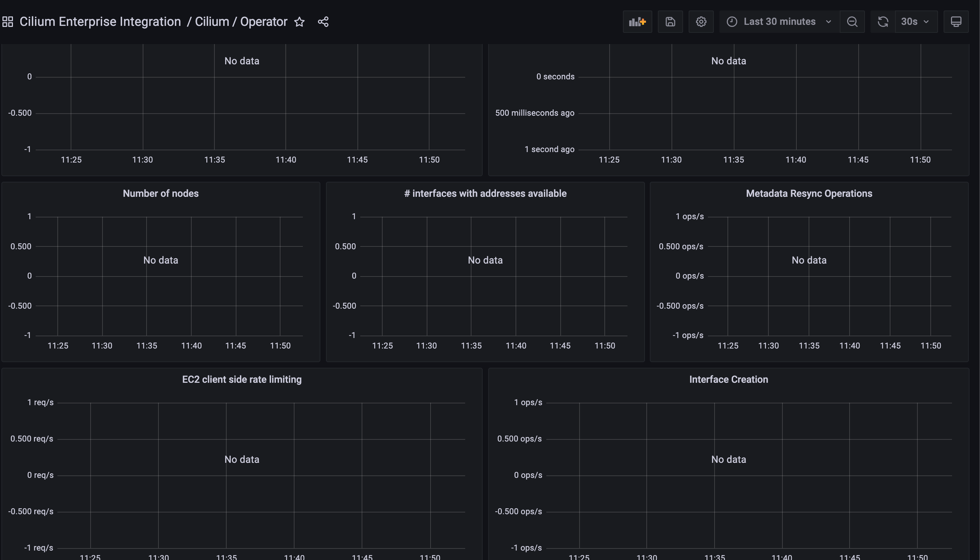Image resolution: width=980 pixels, height=560 pixels.
Task: Zoom out the time range with magnifier icon
Action: tap(852, 22)
